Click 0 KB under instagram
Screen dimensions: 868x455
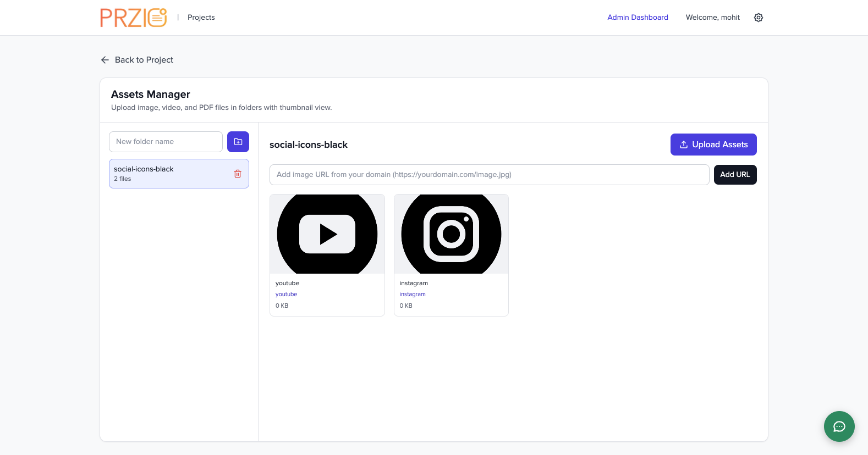tap(406, 306)
